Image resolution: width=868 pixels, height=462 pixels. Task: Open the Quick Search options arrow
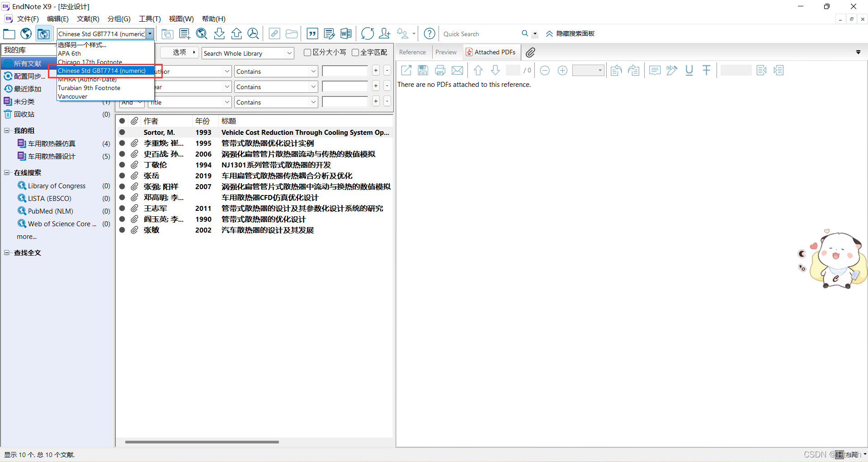pos(535,34)
